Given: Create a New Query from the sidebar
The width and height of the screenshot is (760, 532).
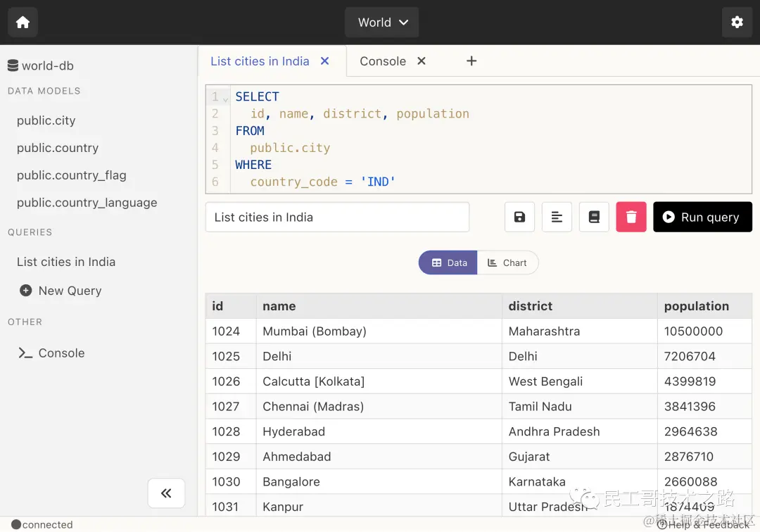Looking at the screenshot, I should [x=61, y=291].
